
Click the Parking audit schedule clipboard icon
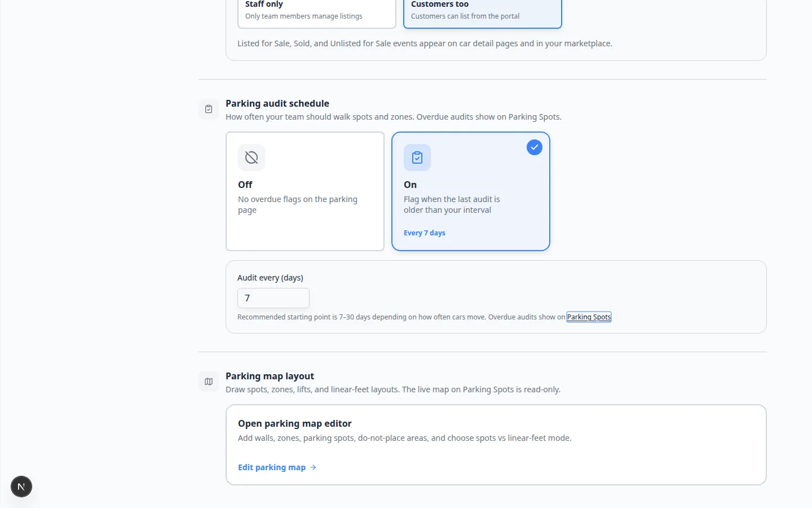pyautogui.click(x=209, y=109)
